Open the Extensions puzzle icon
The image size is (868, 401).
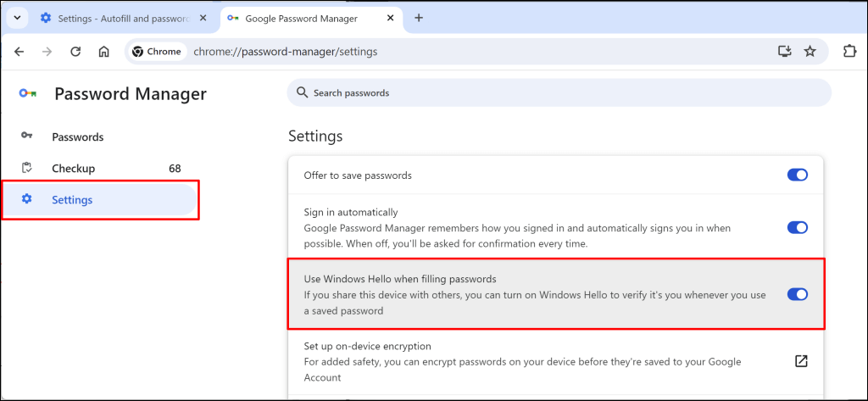pyautogui.click(x=850, y=51)
